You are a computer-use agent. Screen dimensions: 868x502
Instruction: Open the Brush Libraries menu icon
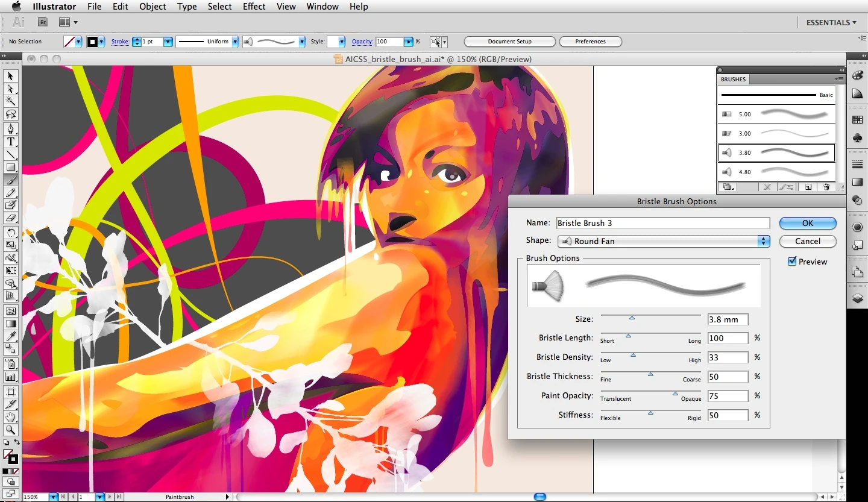[728, 187]
